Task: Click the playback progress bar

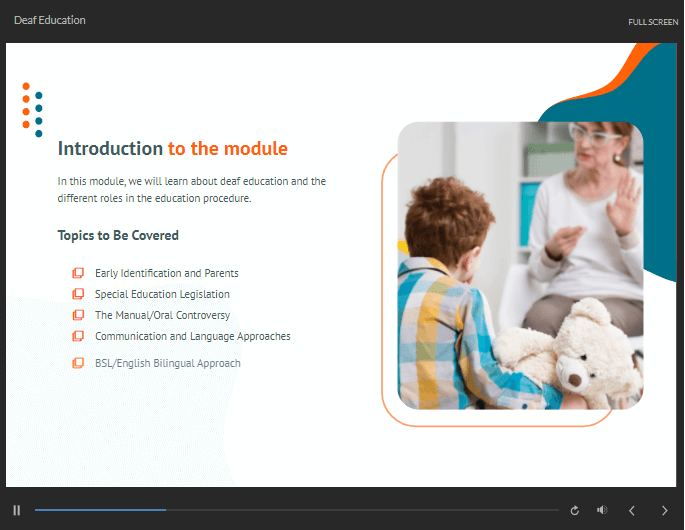Action: (x=296, y=510)
